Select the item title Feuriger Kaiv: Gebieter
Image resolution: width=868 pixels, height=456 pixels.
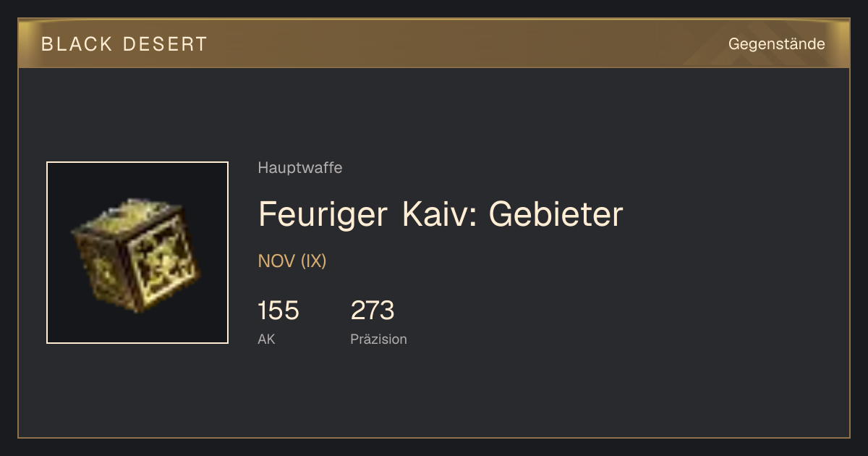tap(441, 214)
